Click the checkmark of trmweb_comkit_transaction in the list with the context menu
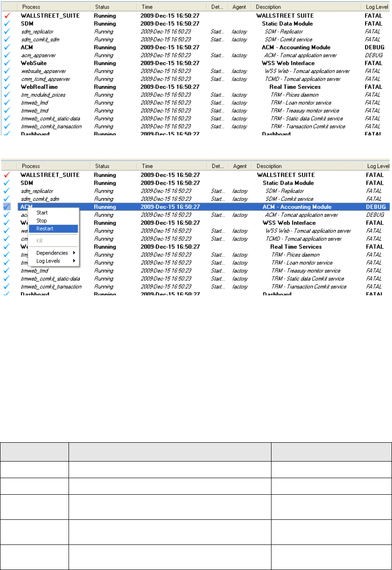392x570 pixels. point(7,287)
